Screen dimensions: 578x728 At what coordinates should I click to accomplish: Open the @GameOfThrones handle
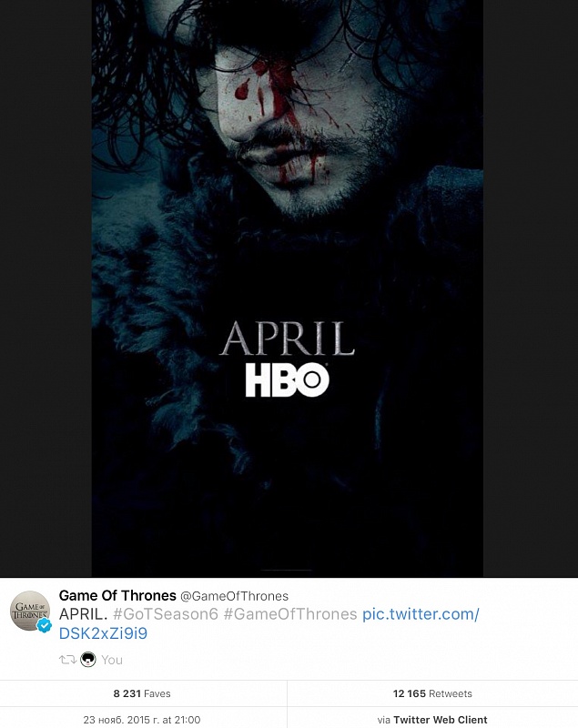235,596
